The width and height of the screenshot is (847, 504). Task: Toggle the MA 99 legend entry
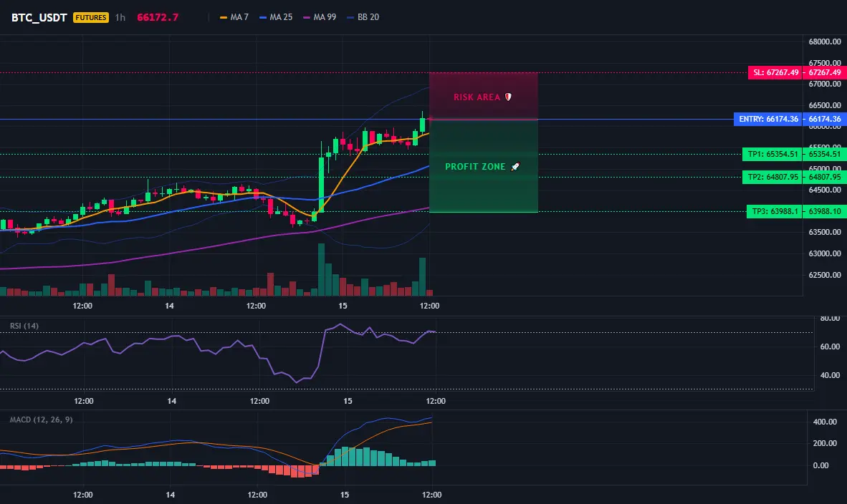click(x=320, y=17)
